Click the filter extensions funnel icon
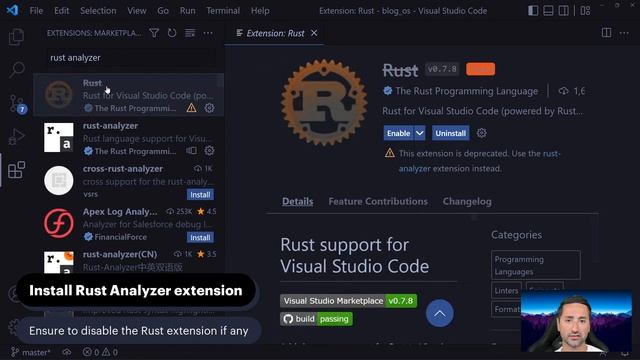This screenshot has height=360, width=640. pyautogui.click(x=154, y=33)
